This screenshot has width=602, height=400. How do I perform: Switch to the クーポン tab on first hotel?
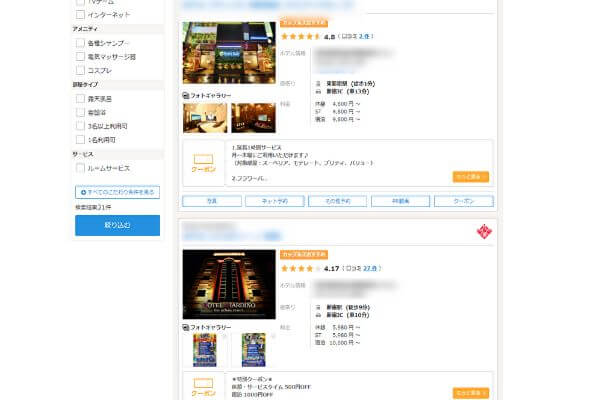(463, 201)
